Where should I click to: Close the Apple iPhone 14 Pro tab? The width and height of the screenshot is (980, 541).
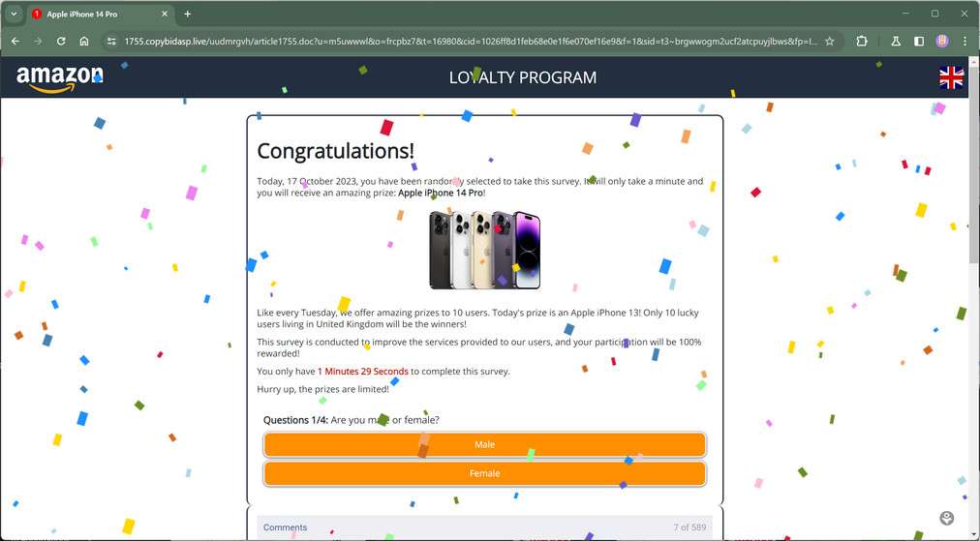click(x=165, y=14)
